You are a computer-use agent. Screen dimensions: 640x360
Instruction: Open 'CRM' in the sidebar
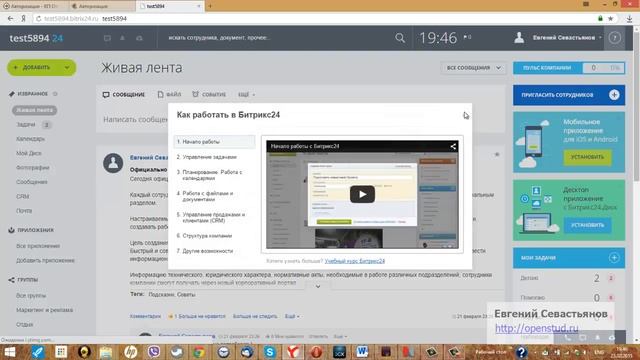22,196
